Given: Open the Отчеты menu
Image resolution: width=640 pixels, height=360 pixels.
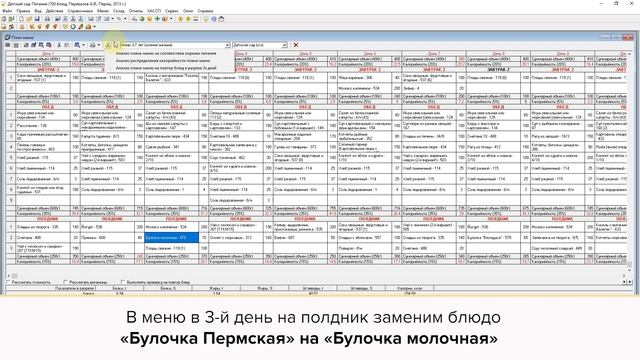Looking at the screenshot, I should (x=136, y=11).
